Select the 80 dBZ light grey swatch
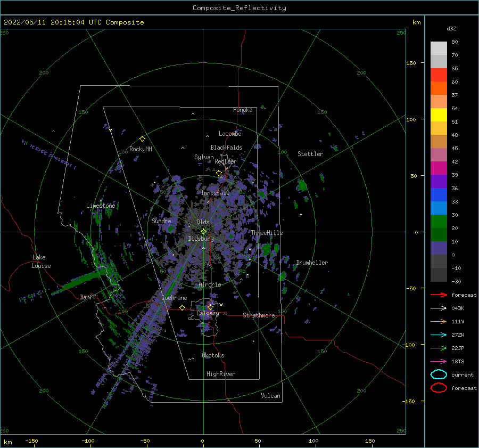The image size is (479, 448). click(x=439, y=48)
